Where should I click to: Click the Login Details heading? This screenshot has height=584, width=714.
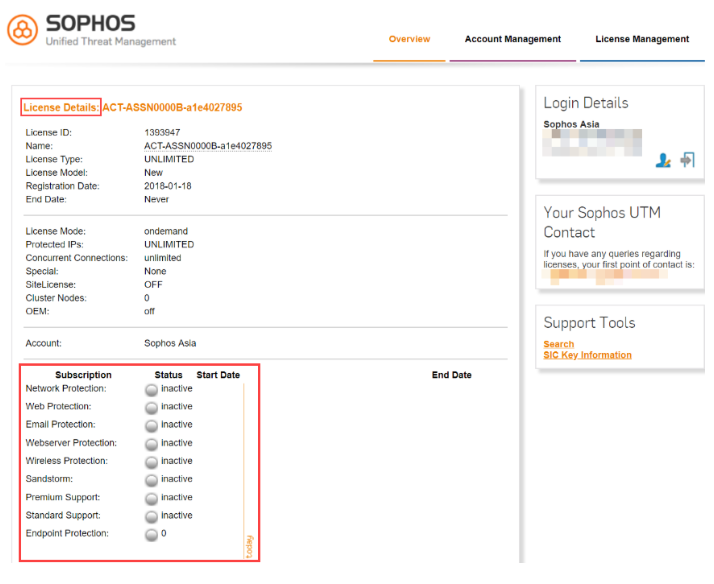[x=586, y=103]
